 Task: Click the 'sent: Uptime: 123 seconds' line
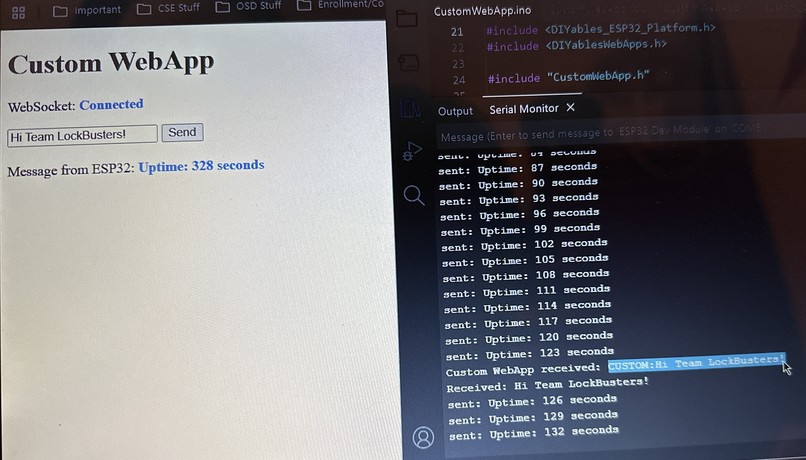529,354
